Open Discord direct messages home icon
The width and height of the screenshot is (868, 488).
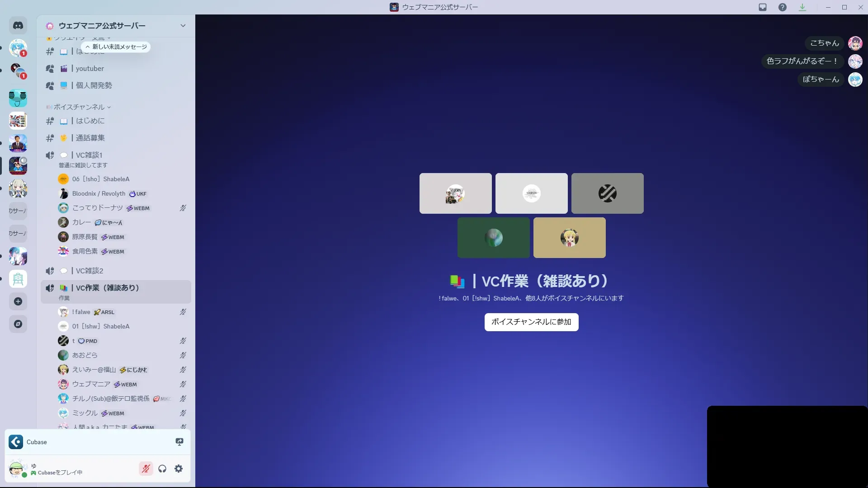pos(18,26)
